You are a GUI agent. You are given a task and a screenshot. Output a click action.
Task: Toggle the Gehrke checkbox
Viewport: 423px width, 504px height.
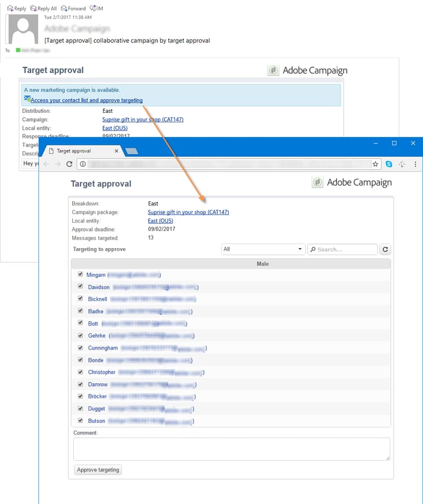[x=81, y=335]
